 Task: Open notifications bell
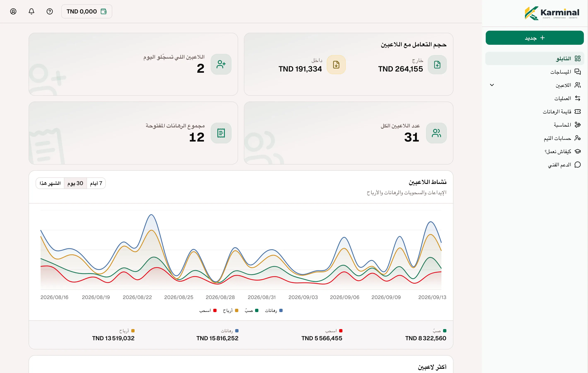pos(31,11)
